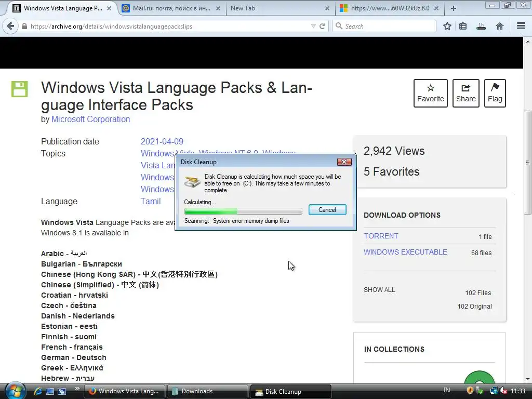Open the Microsoft Corporation author link
The width and height of the screenshot is (532, 399).
[90, 119]
